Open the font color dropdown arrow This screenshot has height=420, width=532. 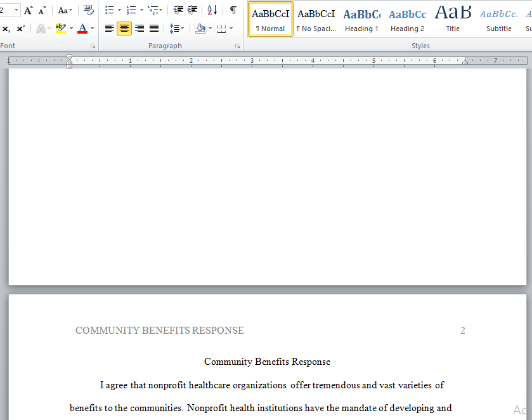coord(93,29)
